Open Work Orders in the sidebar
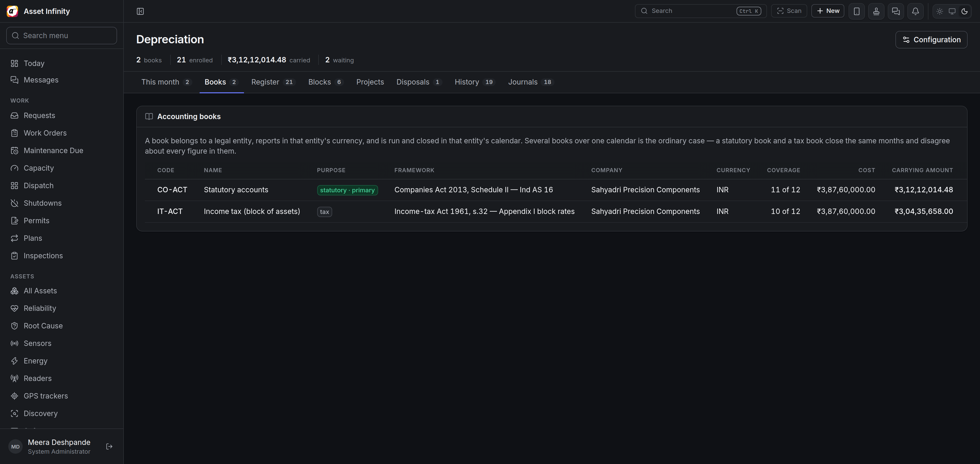 [62, 133]
